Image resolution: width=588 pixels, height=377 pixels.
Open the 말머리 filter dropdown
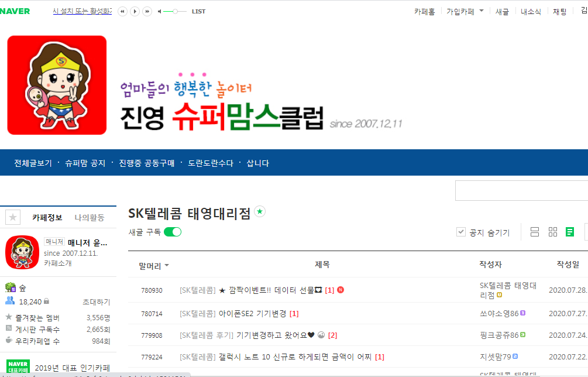pyautogui.click(x=153, y=265)
